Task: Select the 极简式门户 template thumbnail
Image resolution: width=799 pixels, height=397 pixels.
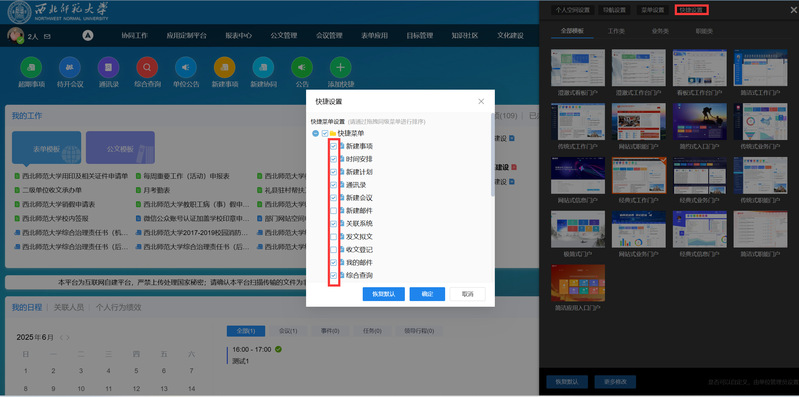Action: pos(578,229)
